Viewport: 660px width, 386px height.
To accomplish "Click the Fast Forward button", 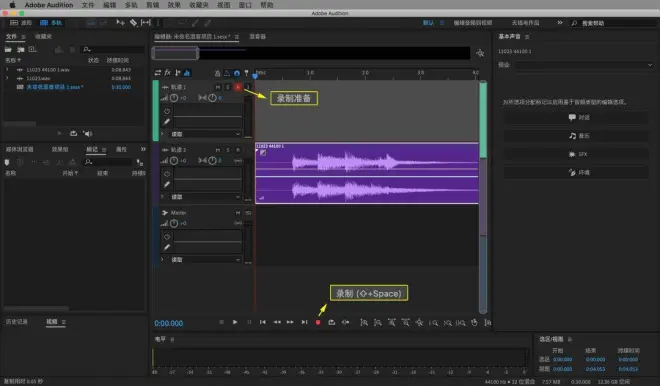I will click(290, 322).
